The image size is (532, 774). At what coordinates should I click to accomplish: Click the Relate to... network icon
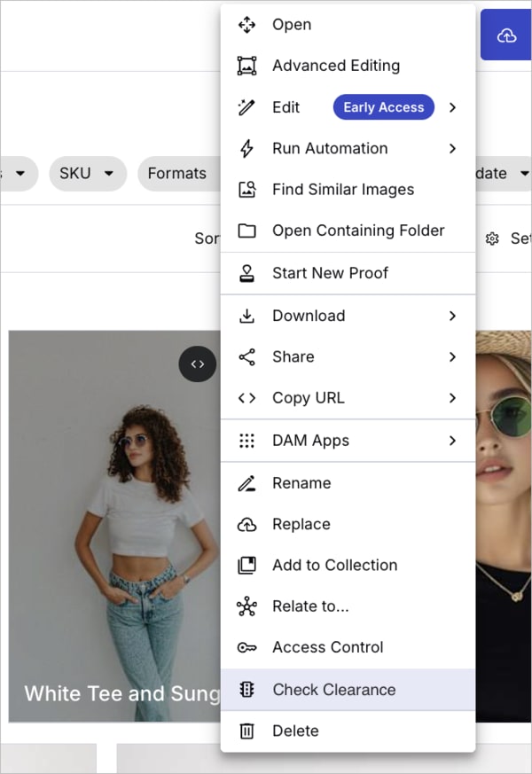point(246,606)
